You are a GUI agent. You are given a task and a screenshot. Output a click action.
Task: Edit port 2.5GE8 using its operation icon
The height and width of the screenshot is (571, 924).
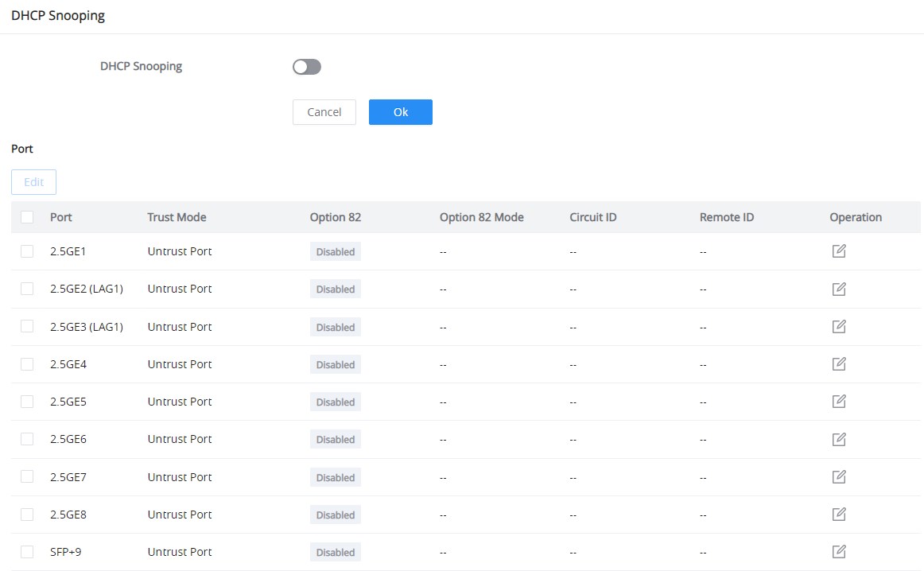click(x=839, y=515)
